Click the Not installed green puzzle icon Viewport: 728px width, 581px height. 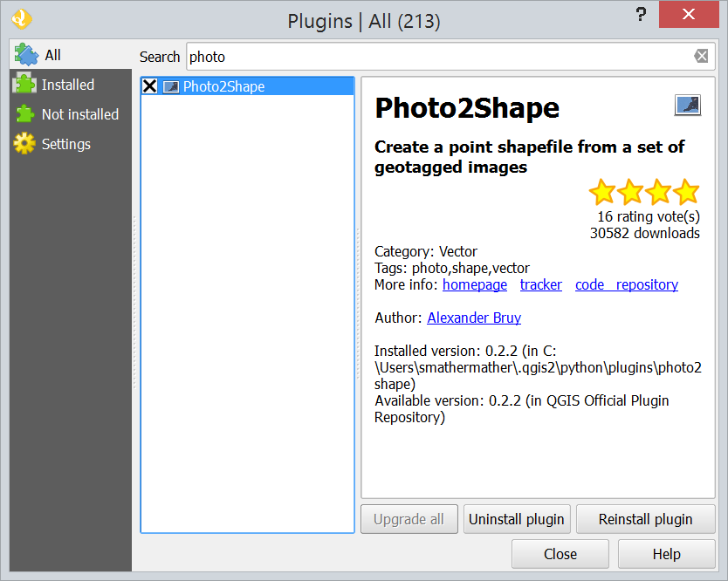click(24, 114)
